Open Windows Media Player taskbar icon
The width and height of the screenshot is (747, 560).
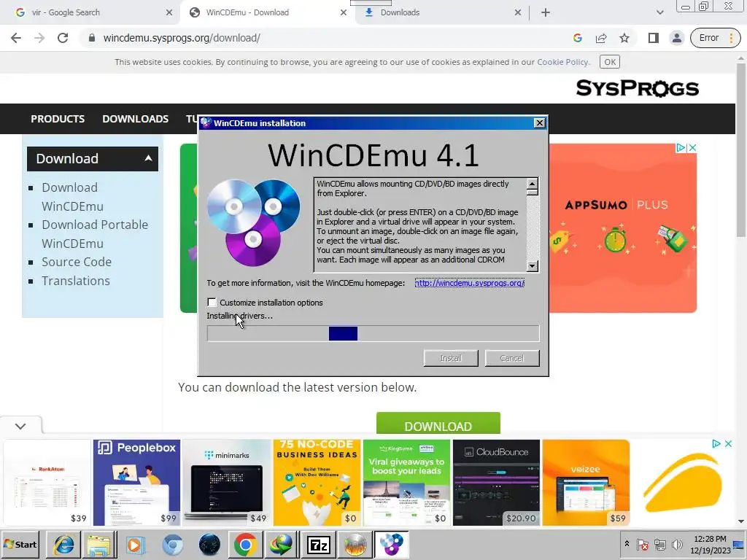[135, 544]
